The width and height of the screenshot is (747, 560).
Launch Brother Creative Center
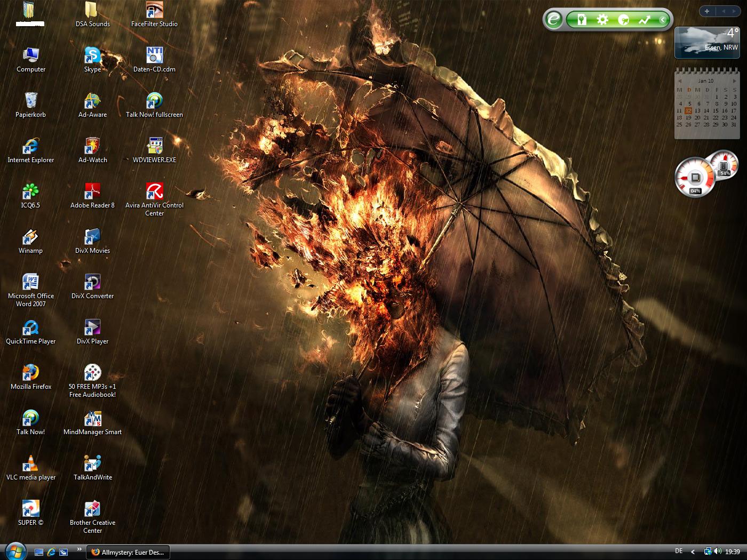(x=92, y=516)
